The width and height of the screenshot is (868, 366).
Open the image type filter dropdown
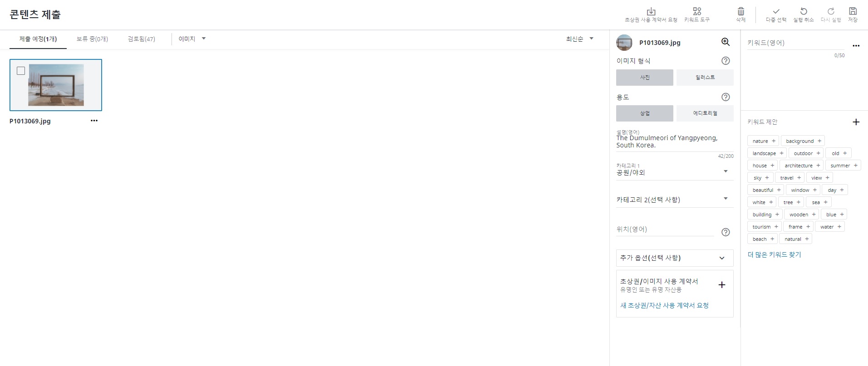(192, 39)
